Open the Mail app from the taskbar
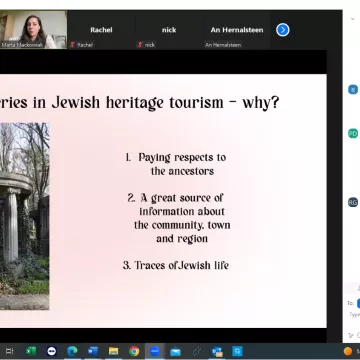 (x=175, y=351)
